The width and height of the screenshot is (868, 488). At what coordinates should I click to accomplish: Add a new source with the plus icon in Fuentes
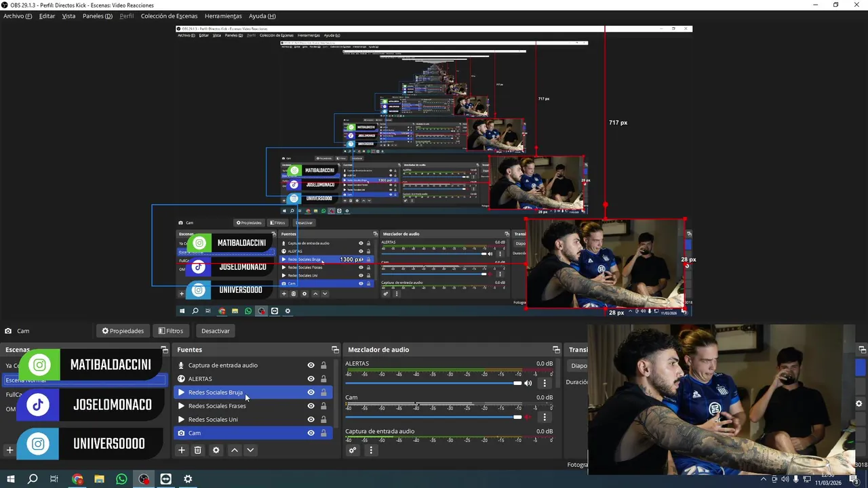181,450
